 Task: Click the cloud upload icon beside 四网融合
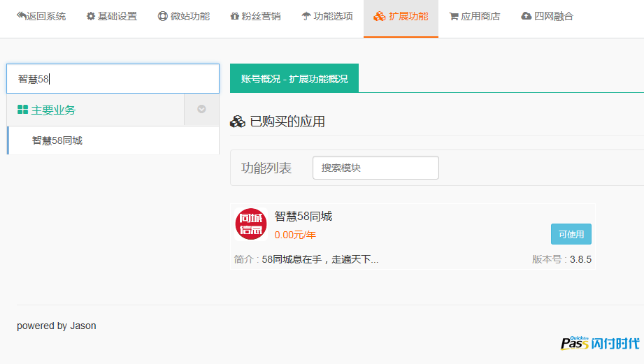pos(526,16)
